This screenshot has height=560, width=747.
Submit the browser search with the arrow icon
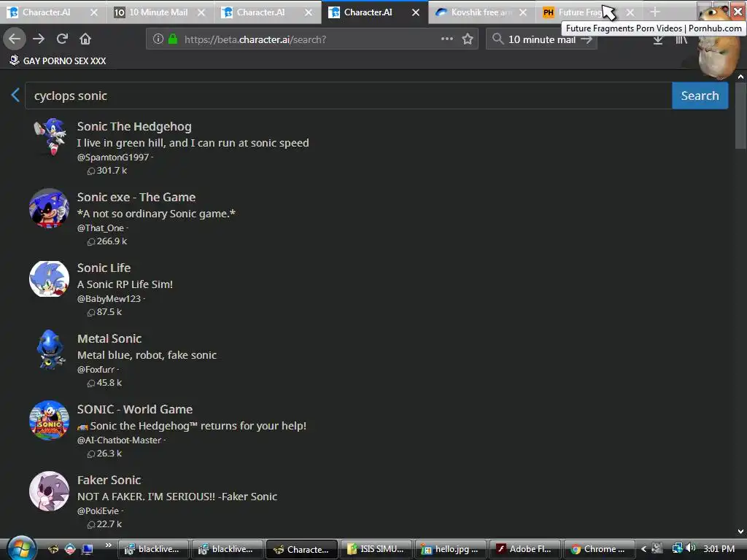pos(587,39)
